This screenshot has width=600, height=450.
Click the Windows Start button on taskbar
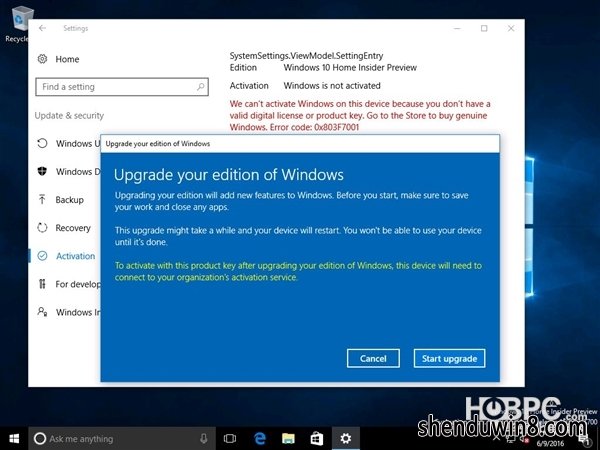pyautogui.click(x=14, y=439)
